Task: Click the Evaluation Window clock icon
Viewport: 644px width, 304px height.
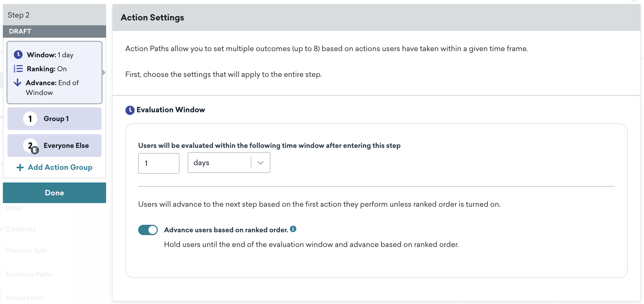Action: coord(130,110)
